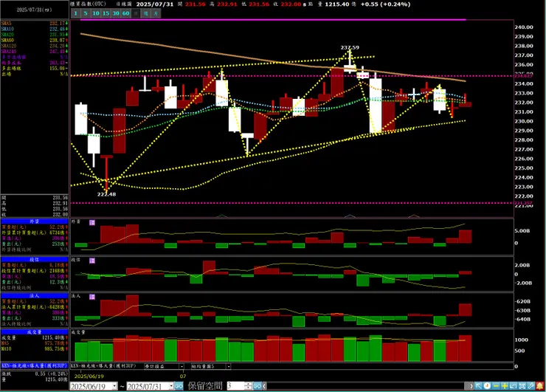Click the 保留空間 value stepper arrows
The image size is (546, 392).
tap(248, 386)
